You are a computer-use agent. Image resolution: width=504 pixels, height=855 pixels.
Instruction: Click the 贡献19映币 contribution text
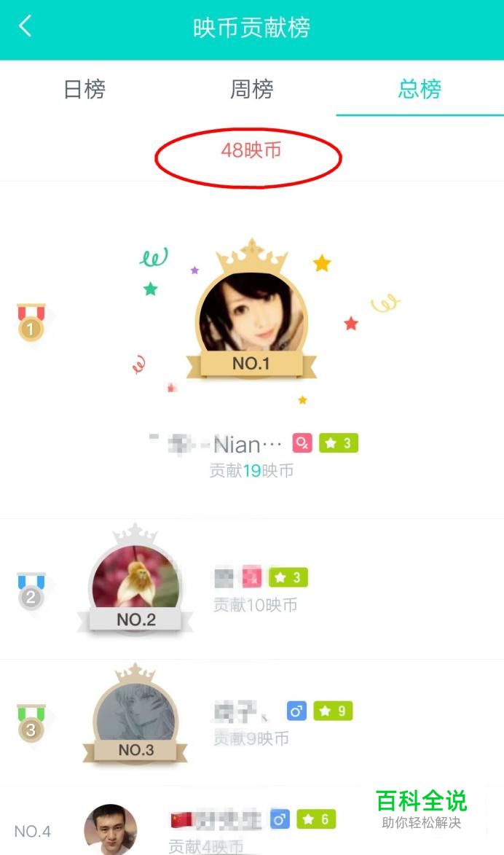pos(252,471)
